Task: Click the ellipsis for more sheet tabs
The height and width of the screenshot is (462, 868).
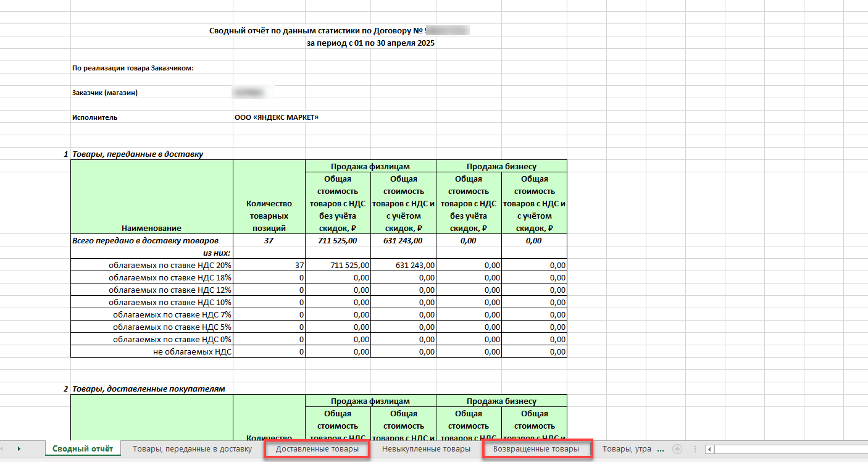Action: [662, 450]
